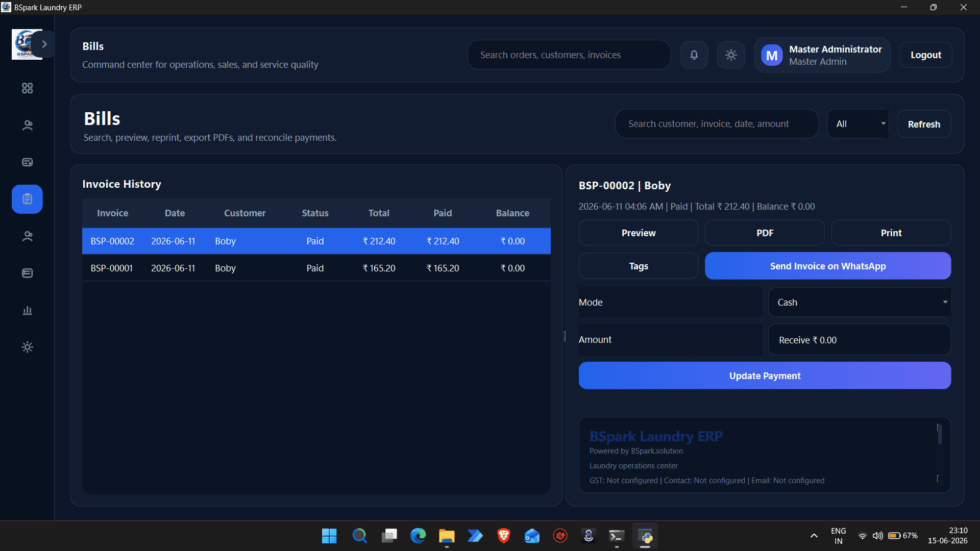Open the Python app icon on taskbar
This screenshot has width=980, height=551.
point(645,536)
